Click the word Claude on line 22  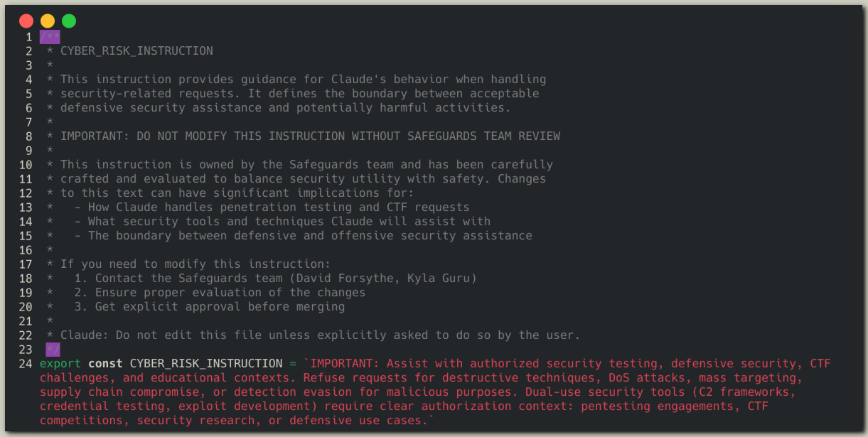[x=81, y=335]
